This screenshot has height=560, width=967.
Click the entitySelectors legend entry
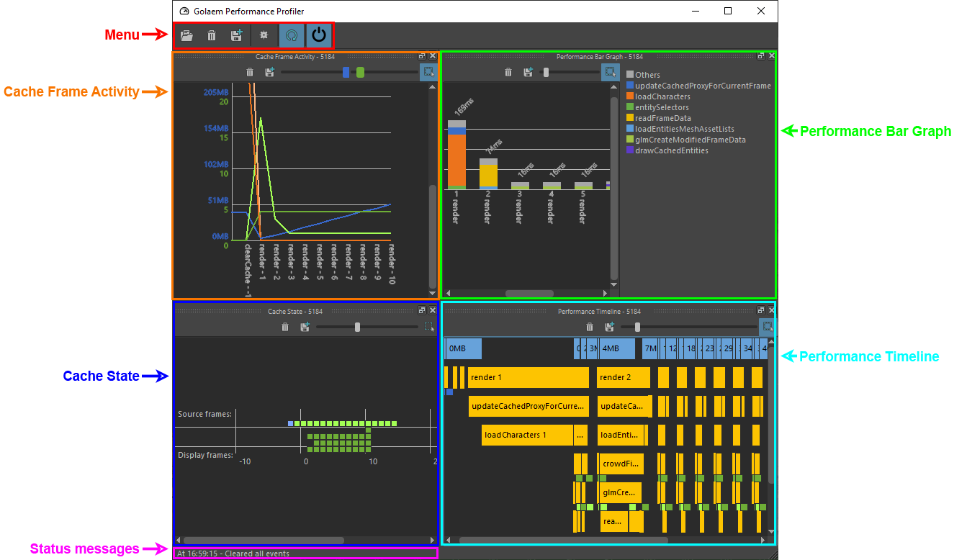coord(657,107)
